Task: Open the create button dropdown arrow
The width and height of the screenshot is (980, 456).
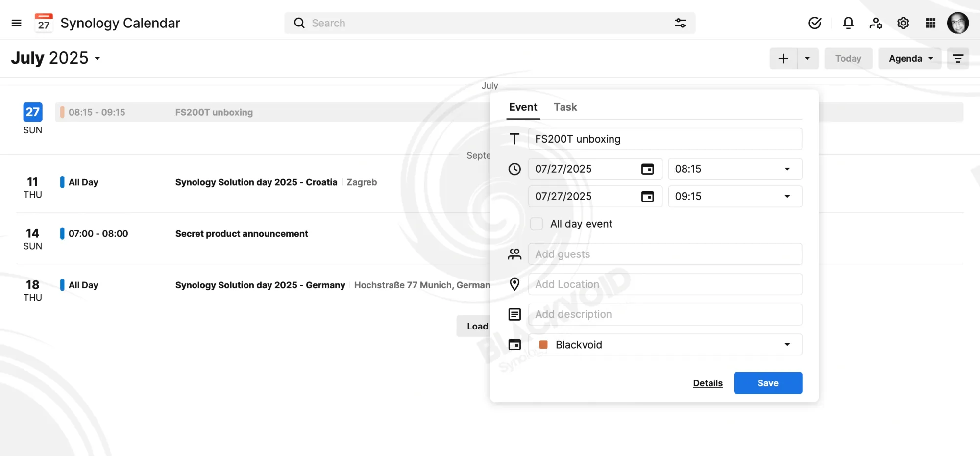Action: coord(808,58)
